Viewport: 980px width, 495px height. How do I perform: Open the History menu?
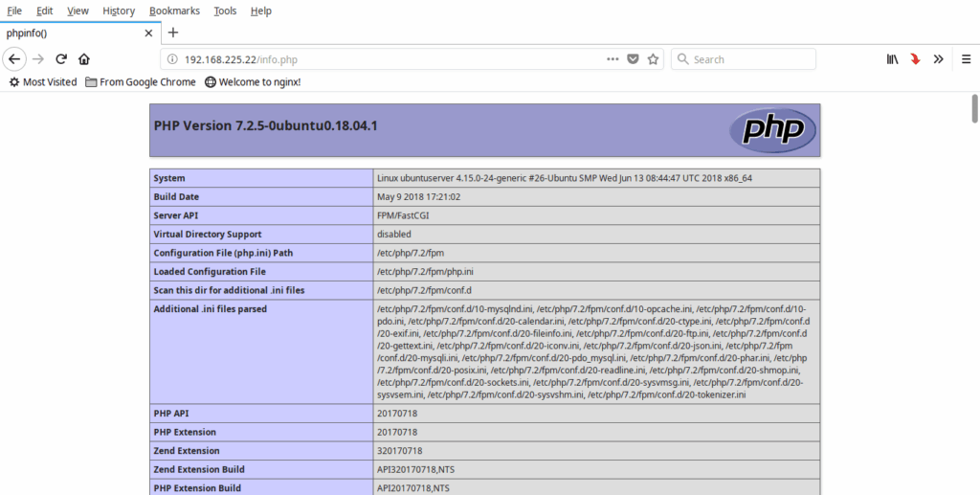click(x=119, y=11)
